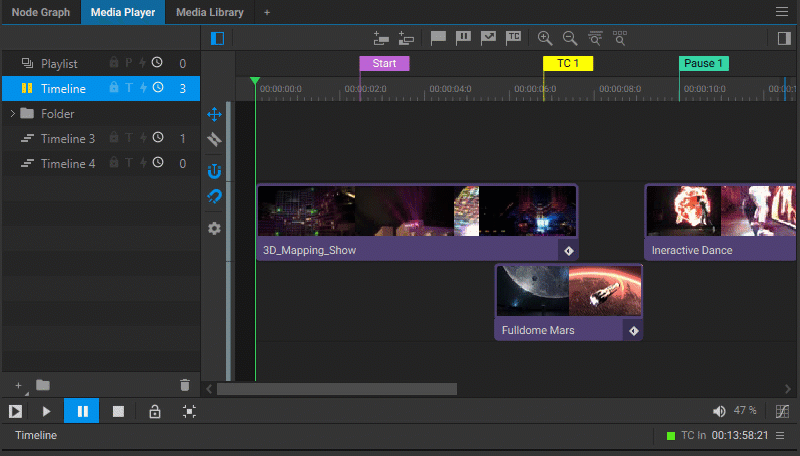Select the Playlist row
The image size is (800, 456).
[101, 63]
